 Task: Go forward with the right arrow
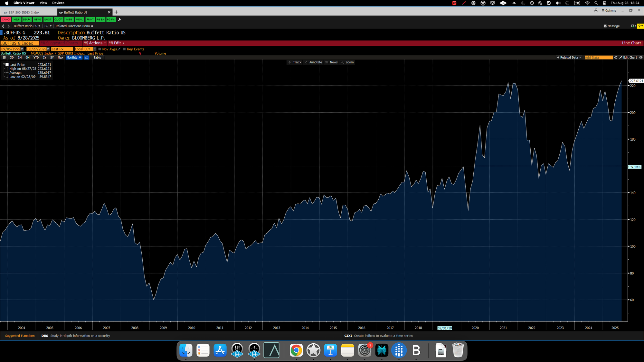[x=9, y=26]
